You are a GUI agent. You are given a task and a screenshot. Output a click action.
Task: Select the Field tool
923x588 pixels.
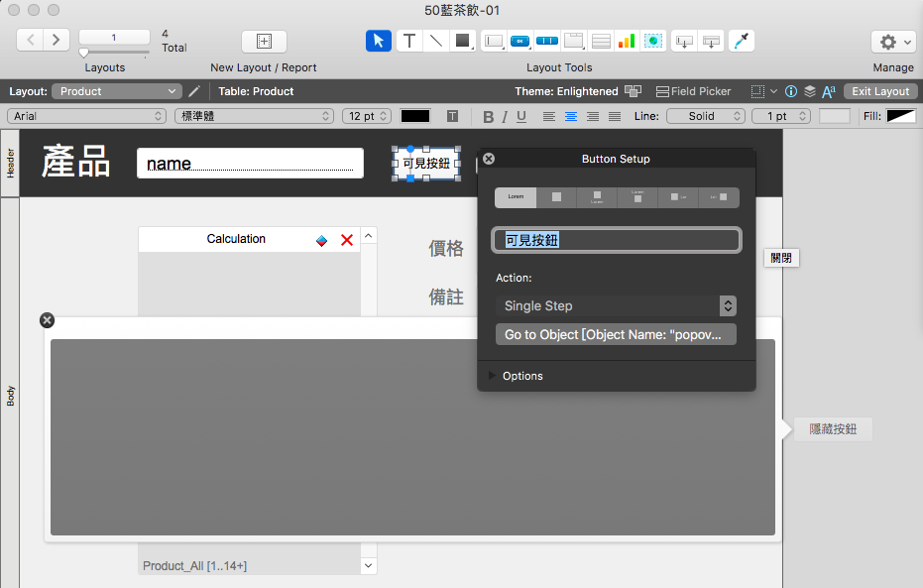(x=684, y=41)
